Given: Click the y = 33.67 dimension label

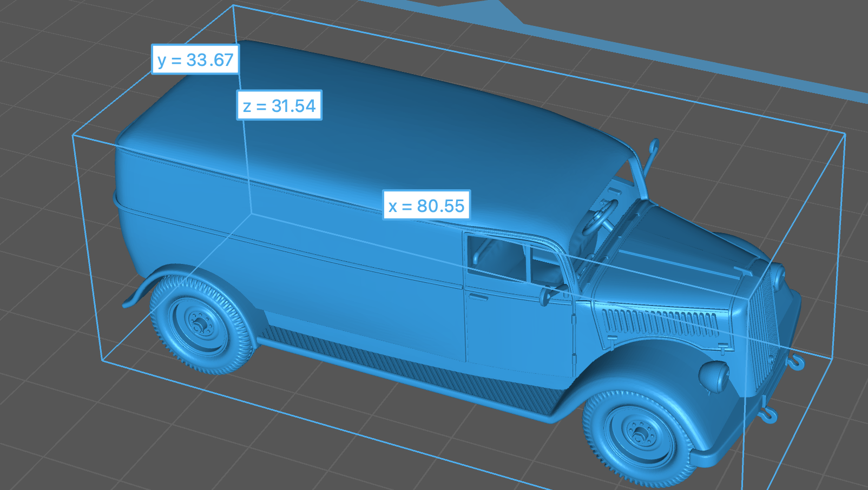Looking at the screenshot, I should click(x=195, y=59).
